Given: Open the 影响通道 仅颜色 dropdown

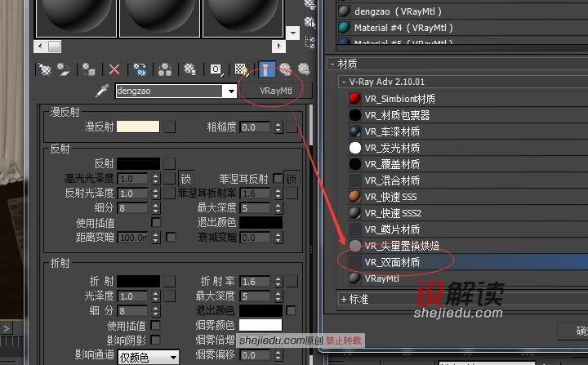Looking at the screenshot, I should pyautogui.click(x=148, y=358).
